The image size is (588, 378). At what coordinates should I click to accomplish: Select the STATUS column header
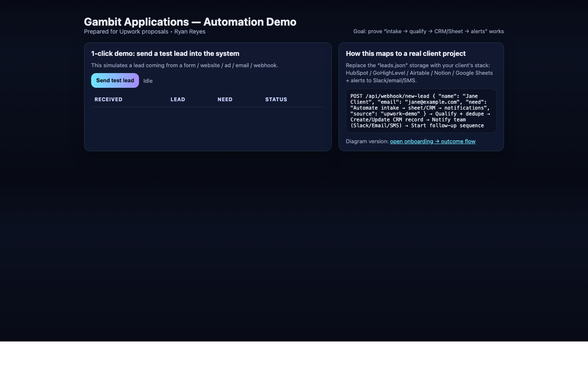click(x=276, y=100)
